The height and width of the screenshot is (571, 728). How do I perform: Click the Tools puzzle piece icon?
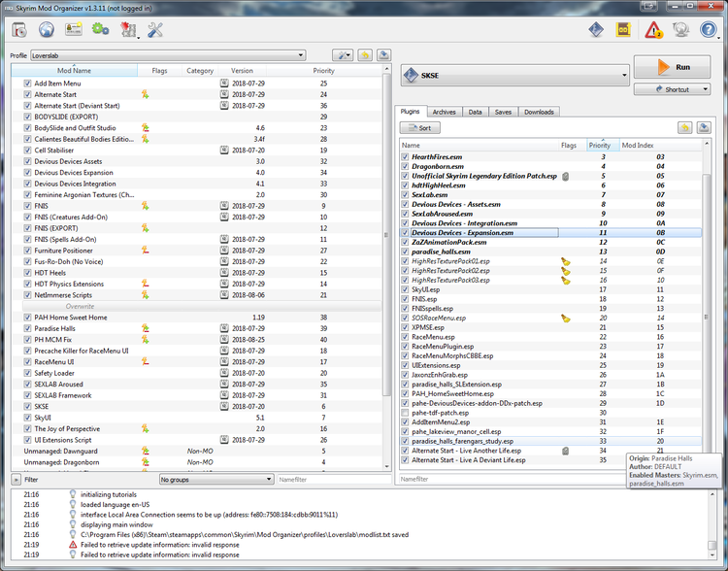(128, 30)
